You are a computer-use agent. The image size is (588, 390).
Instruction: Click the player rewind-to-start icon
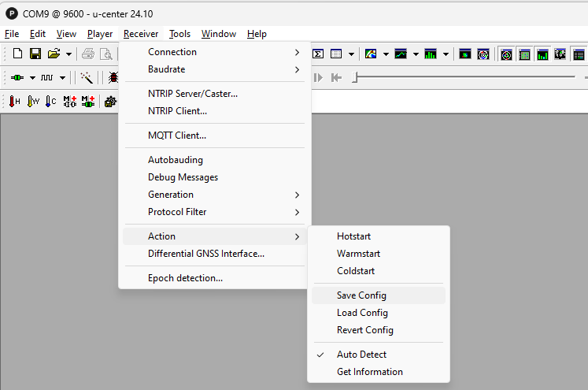click(336, 78)
